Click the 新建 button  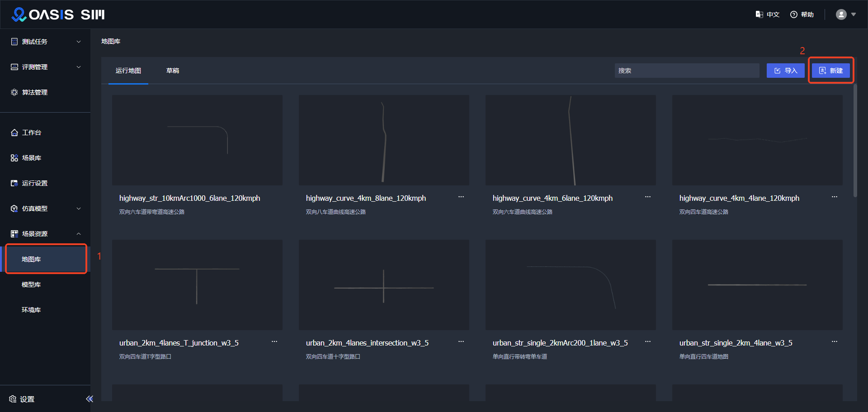click(831, 71)
